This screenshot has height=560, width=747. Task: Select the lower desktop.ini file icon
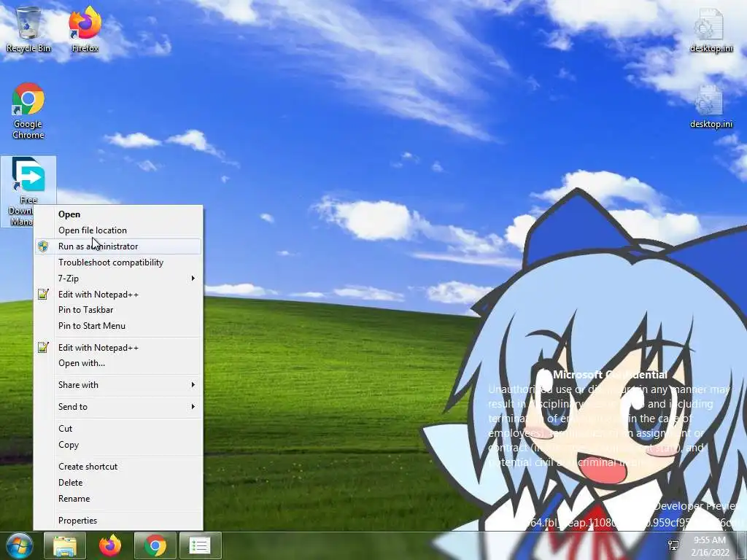pos(711,106)
